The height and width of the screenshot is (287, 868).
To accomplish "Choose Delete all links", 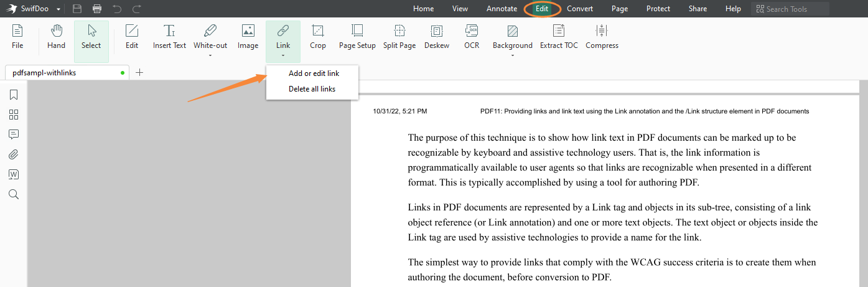I will click(312, 89).
